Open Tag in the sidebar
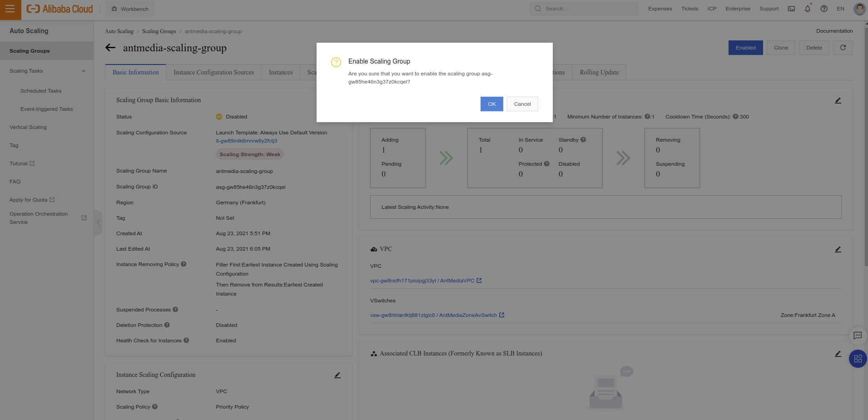 coord(14,145)
